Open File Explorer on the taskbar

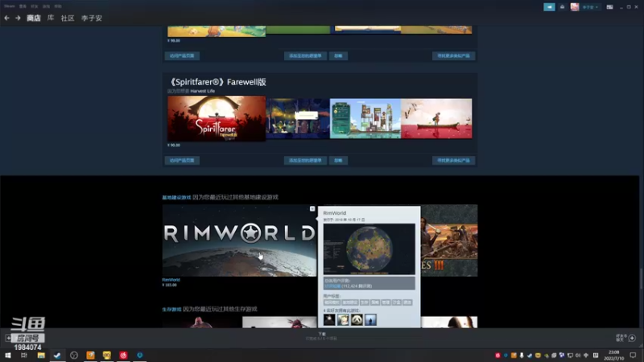41,356
